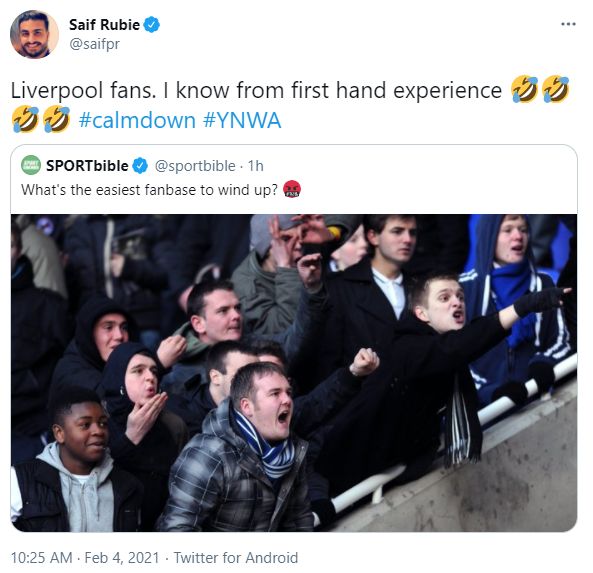Click the angry face emoji in quoted tweet
This screenshot has width=593, height=573.
(292, 189)
